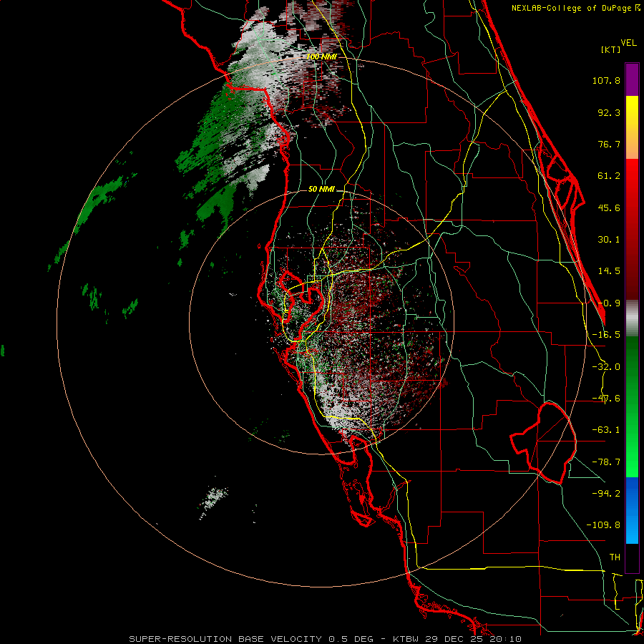
Task: Click the -109.8 velocity scale value
Action: (x=603, y=525)
